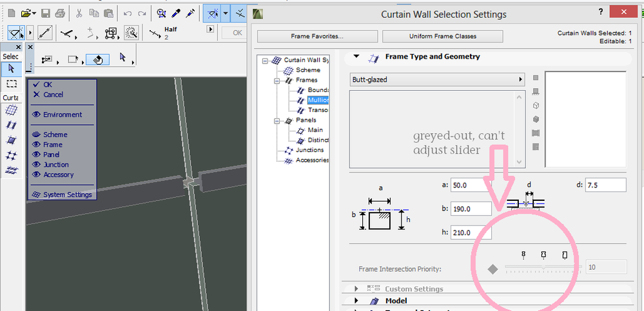Select Mullion in the Frames tree
644x311 pixels.
tap(318, 100)
